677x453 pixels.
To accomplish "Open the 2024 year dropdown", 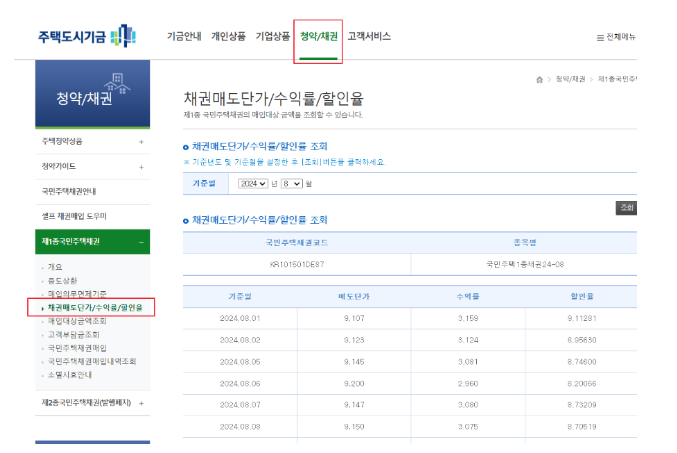I will (253, 184).
